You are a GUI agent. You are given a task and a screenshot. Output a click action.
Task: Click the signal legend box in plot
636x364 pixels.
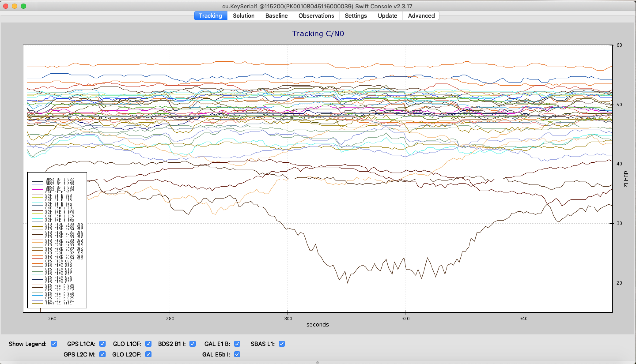(57, 240)
